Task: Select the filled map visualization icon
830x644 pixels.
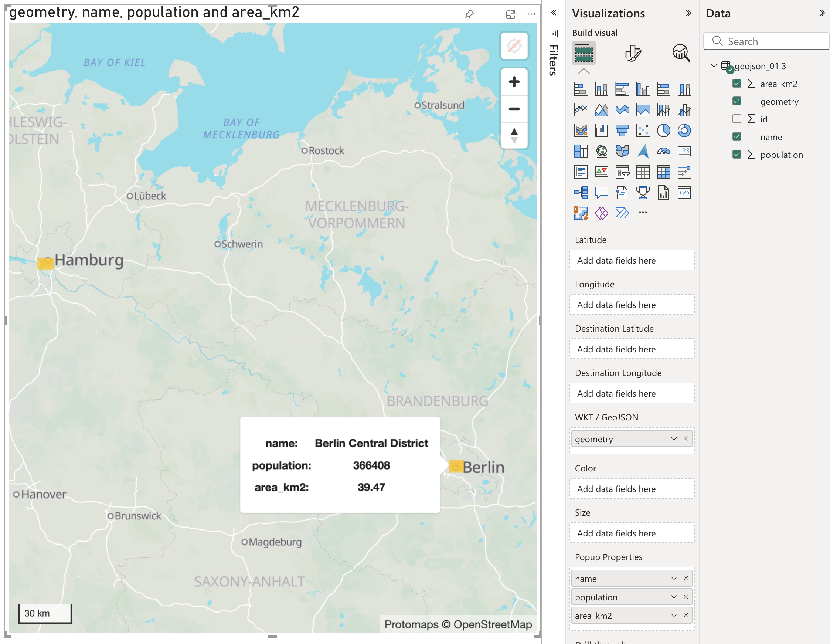Action: (x=622, y=151)
